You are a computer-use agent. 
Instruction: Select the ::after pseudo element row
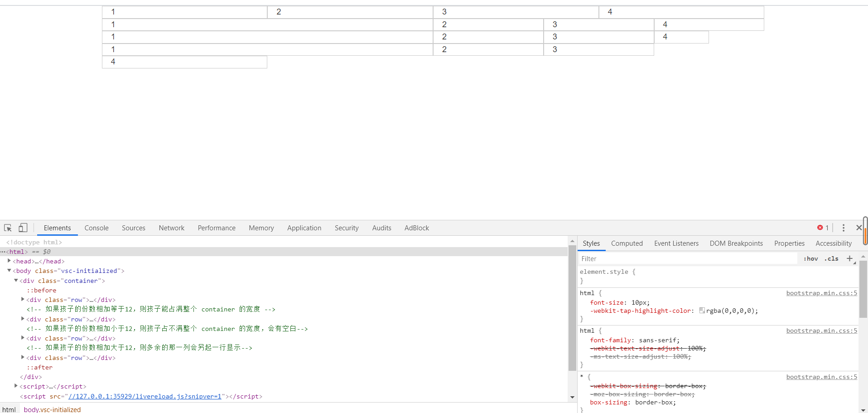point(40,367)
